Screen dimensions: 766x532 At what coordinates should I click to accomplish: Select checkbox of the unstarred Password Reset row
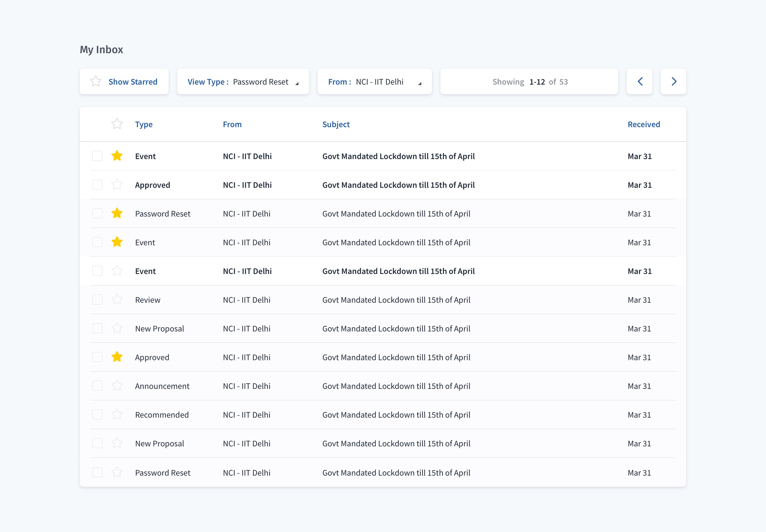click(97, 472)
